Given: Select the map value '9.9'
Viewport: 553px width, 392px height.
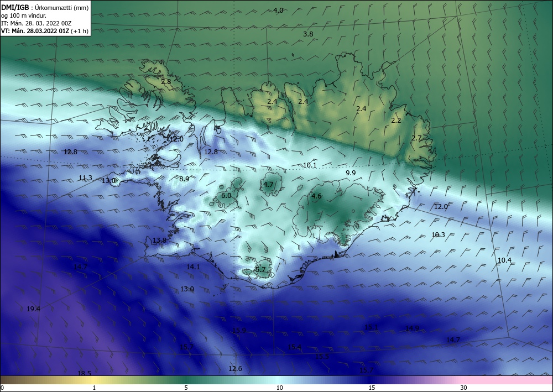Looking at the screenshot, I should point(351,173).
